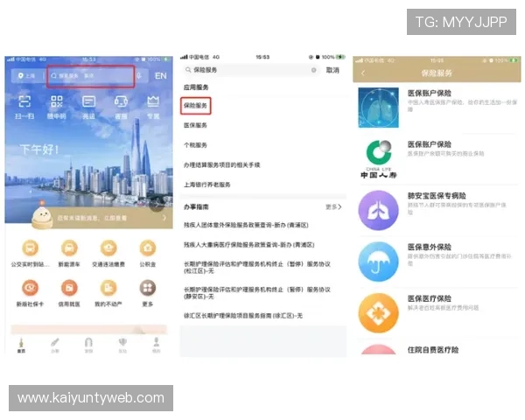Select the middle bottom tab with arch icon
525x420 pixels.
88,345
